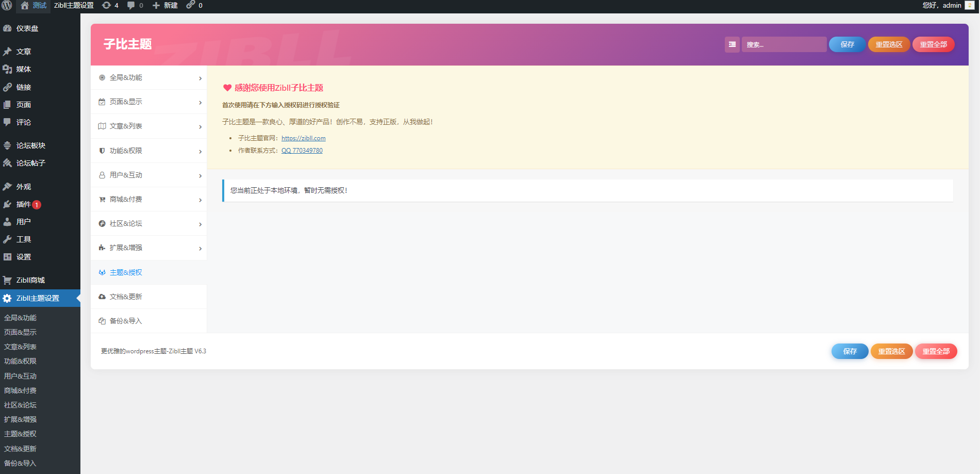Expand the 全局&功能 section chevron

click(x=201, y=78)
